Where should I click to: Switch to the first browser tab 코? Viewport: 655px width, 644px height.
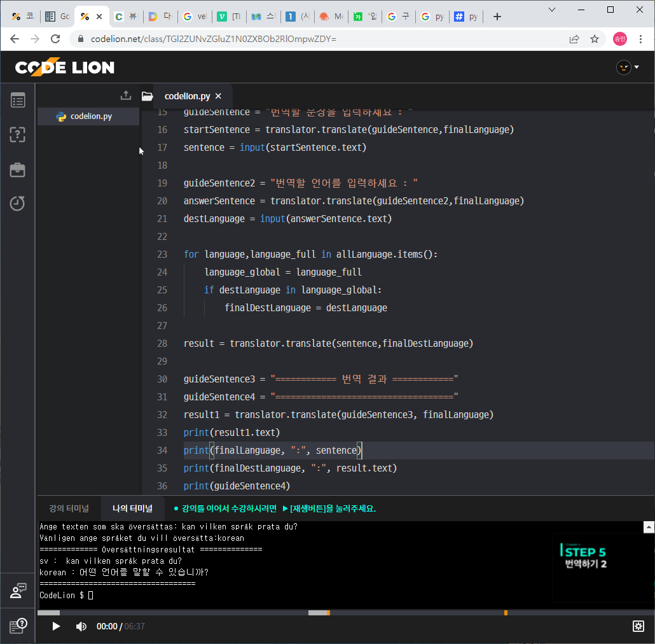22,17
